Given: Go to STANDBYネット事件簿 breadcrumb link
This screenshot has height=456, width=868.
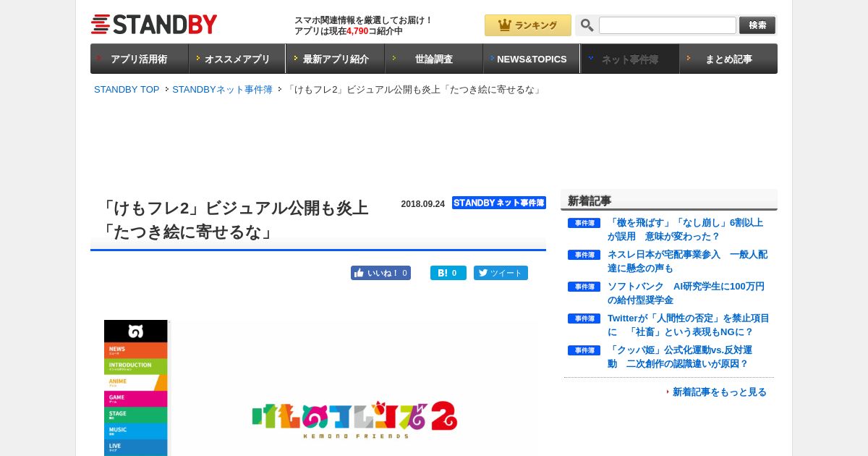Looking at the screenshot, I should coord(222,90).
